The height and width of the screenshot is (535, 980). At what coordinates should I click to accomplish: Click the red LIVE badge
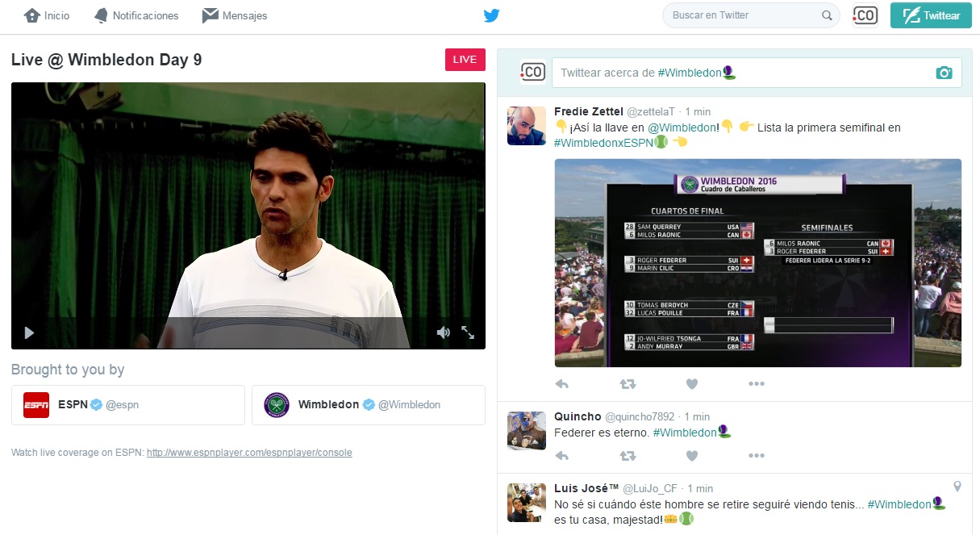coord(465,60)
